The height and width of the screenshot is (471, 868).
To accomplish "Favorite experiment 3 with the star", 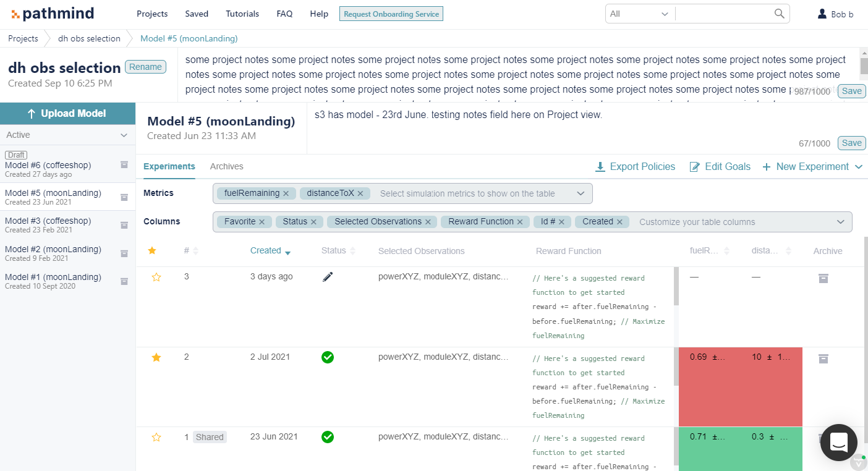I will [156, 277].
